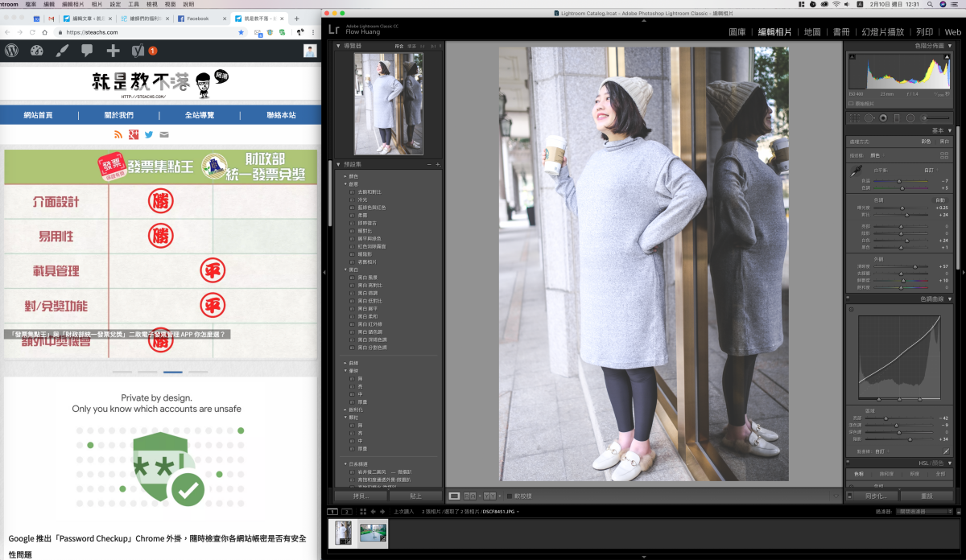Click the crop overlay tool icon
This screenshot has height=560, width=966.
click(855, 118)
